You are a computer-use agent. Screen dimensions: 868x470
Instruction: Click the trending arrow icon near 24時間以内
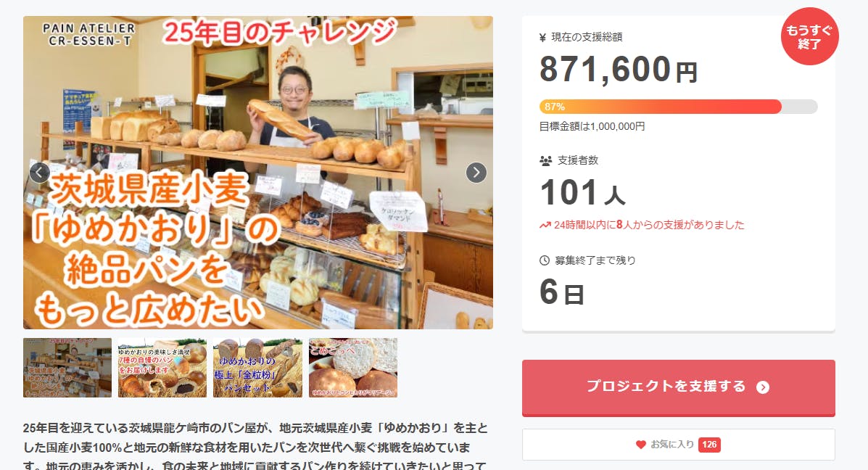[x=545, y=226]
